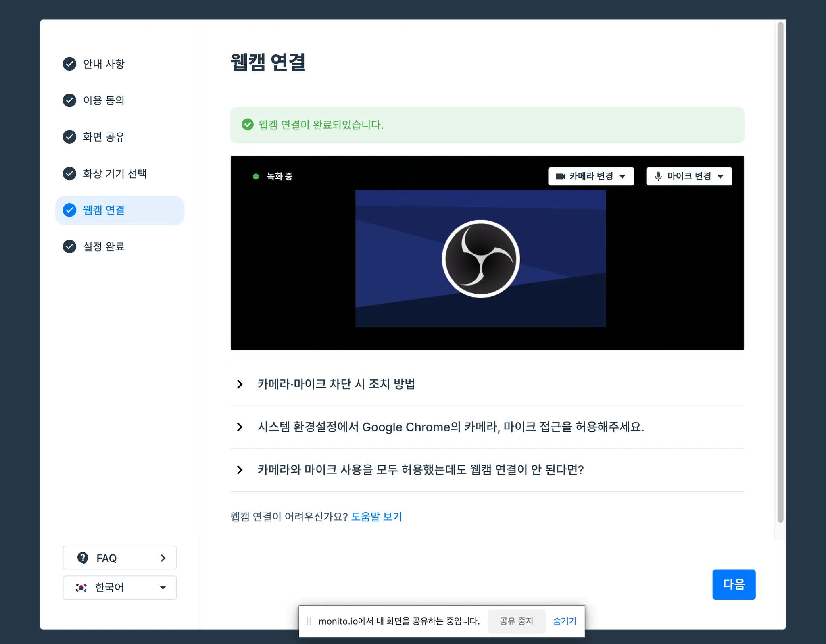The height and width of the screenshot is (644, 826).
Task: Click the Korean flag icon
Action: [81, 588]
